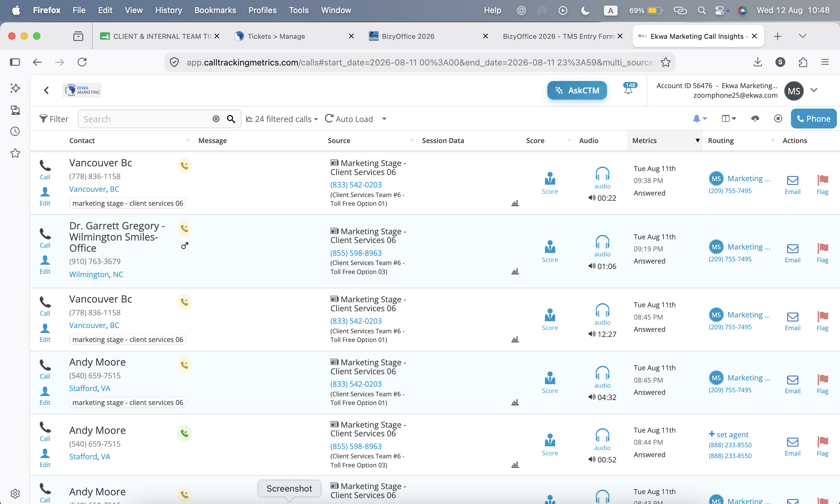Sort by the Metrics column arrow

tap(697, 141)
